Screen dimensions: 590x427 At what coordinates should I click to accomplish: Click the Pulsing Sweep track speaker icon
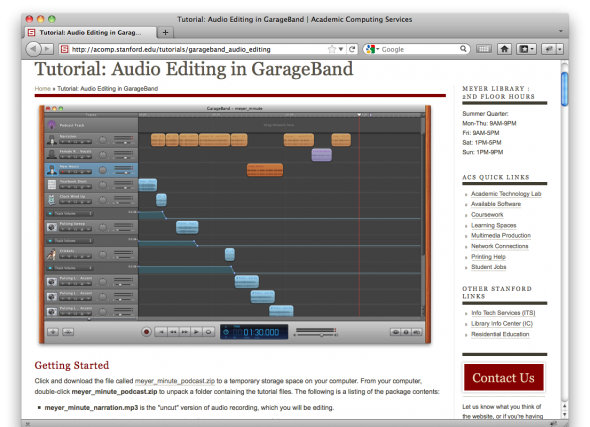pyautogui.click(x=52, y=227)
